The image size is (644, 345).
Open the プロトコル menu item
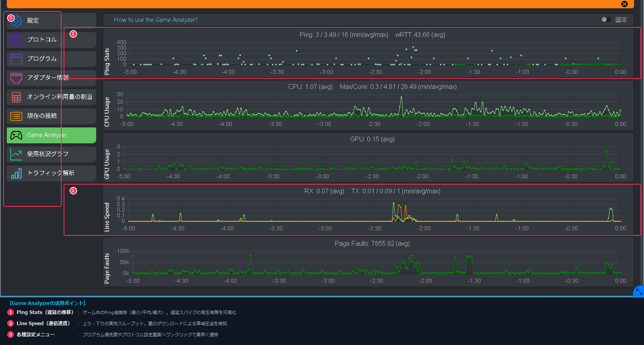point(51,40)
